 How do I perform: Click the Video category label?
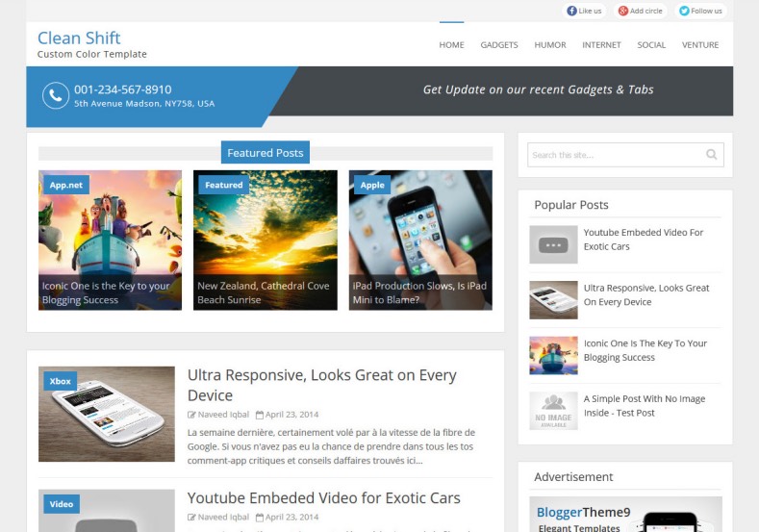[62, 504]
